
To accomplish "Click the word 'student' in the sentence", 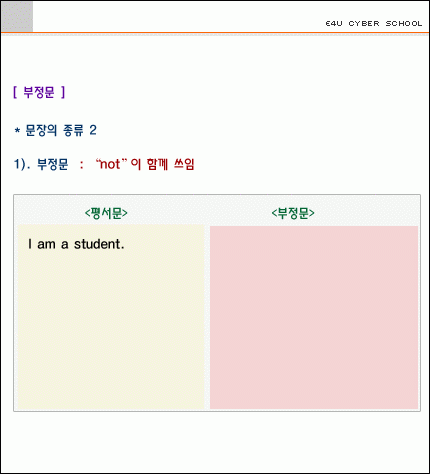I will [97, 244].
